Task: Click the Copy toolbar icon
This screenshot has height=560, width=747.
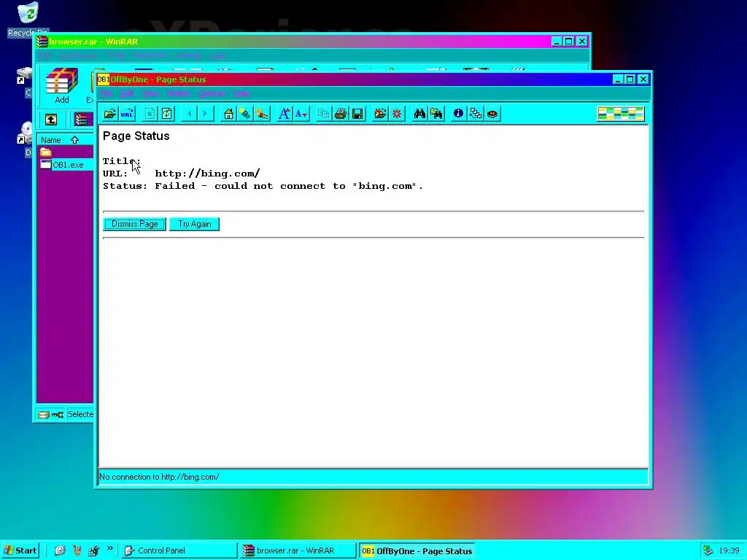Action: (x=323, y=114)
